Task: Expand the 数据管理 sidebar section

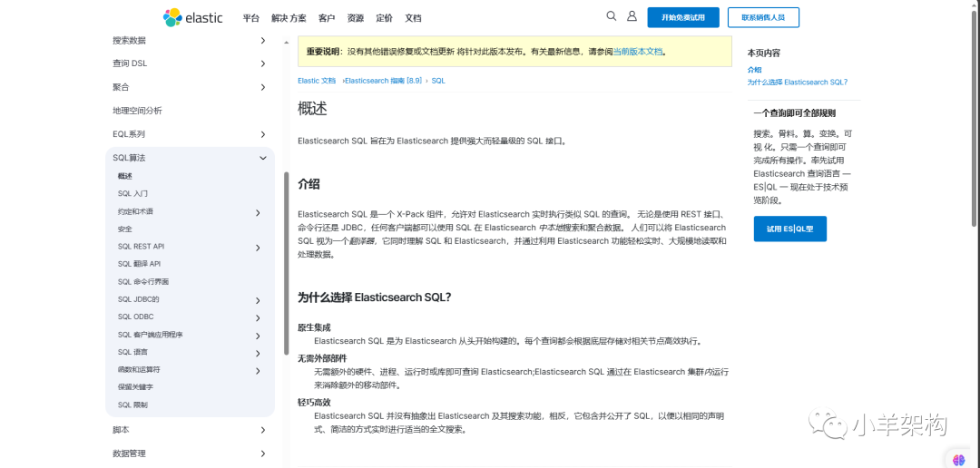Action: (262, 453)
